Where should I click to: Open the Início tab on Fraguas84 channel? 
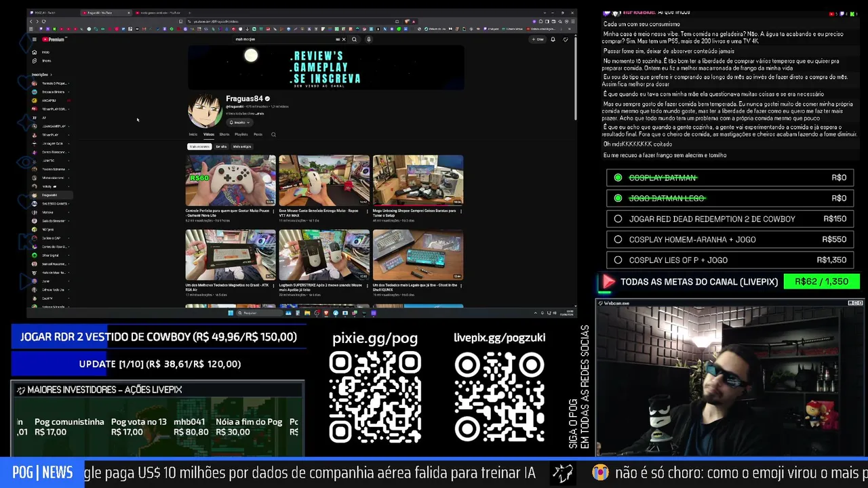click(193, 134)
